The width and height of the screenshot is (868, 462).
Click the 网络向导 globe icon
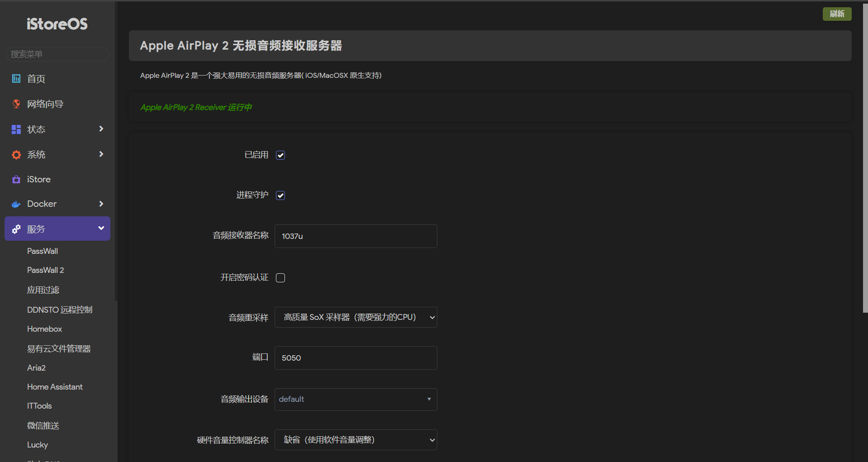coord(16,104)
